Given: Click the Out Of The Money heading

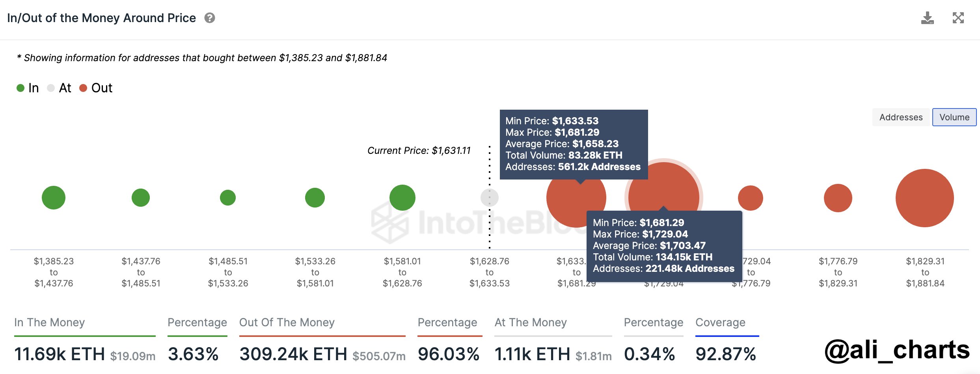Looking at the screenshot, I should point(287,322).
